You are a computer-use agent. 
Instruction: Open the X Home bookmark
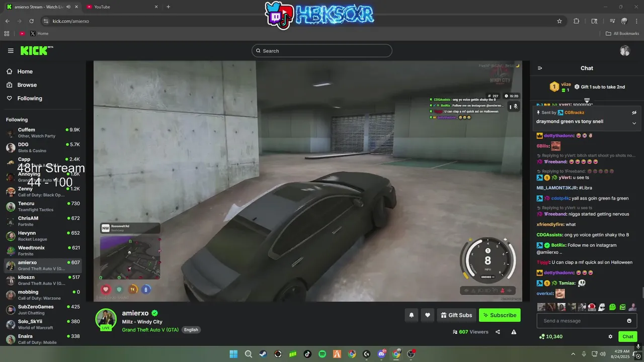click(39, 34)
